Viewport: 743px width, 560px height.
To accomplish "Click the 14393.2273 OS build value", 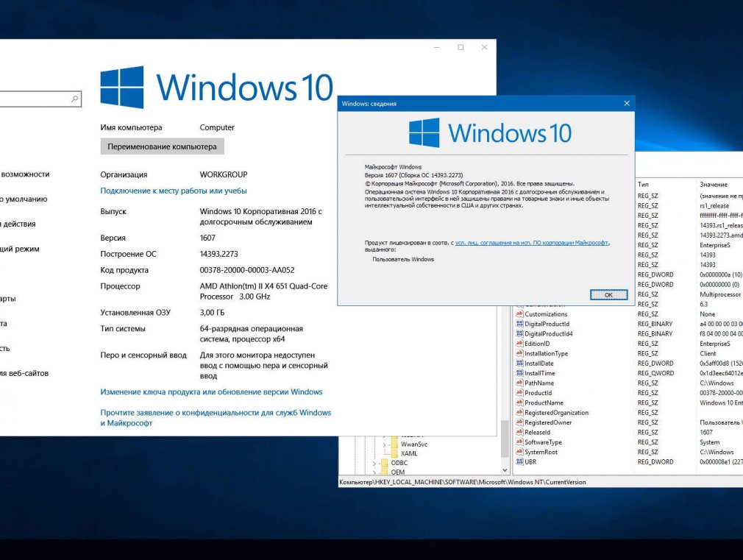I will (x=219, y=254).
